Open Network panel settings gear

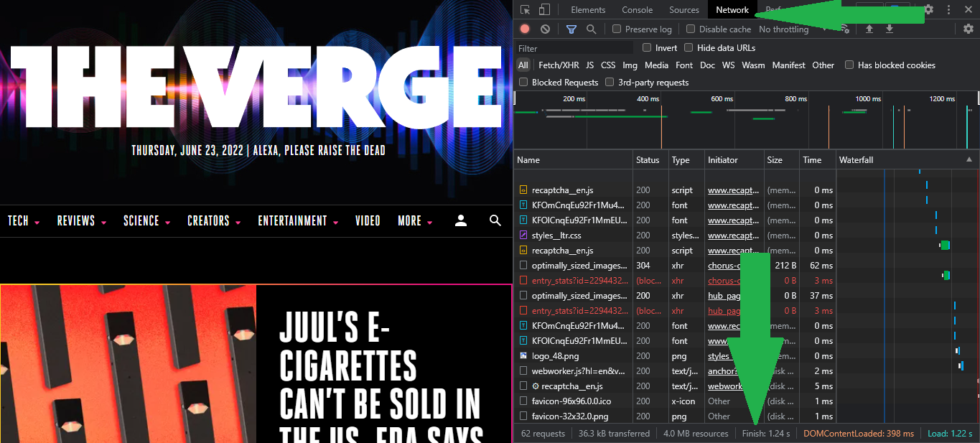pos(969,29)
